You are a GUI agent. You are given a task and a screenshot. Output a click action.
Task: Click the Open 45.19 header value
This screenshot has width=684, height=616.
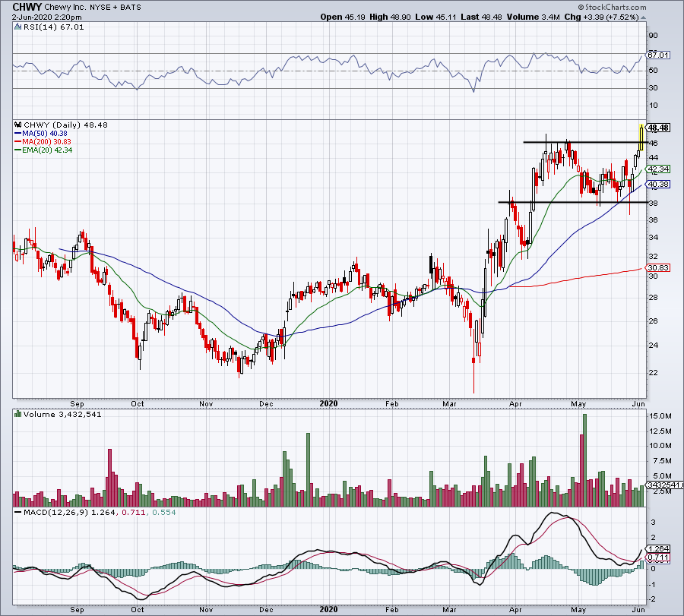[343, 17]
